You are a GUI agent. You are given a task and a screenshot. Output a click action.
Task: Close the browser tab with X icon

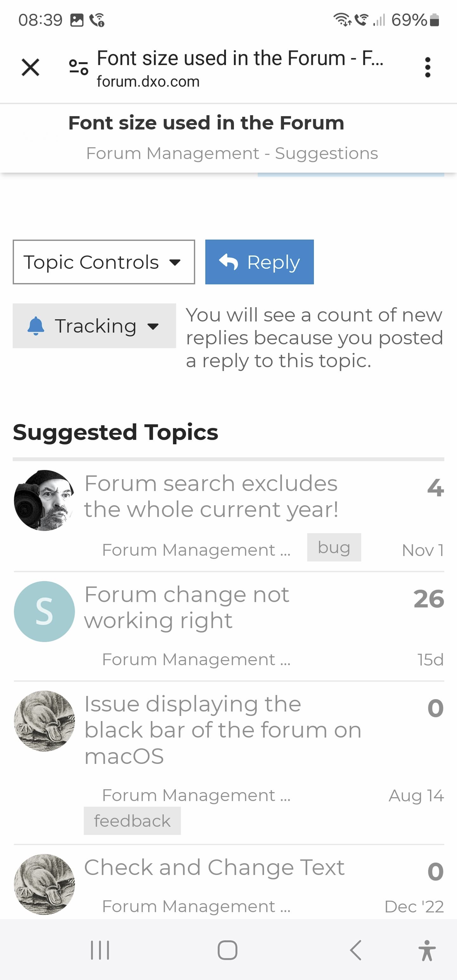[30, 67]
